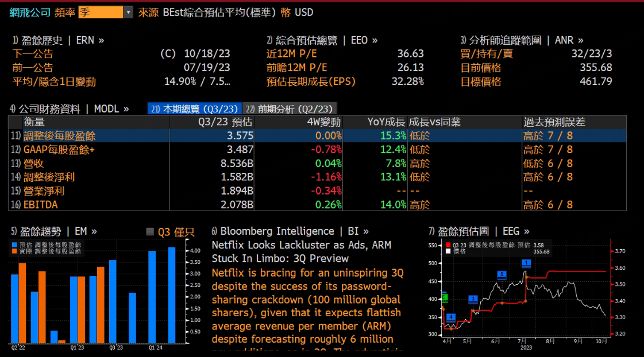Click chart event marker labeled 5
The image size is (644, 357).
tap(502, 274)
